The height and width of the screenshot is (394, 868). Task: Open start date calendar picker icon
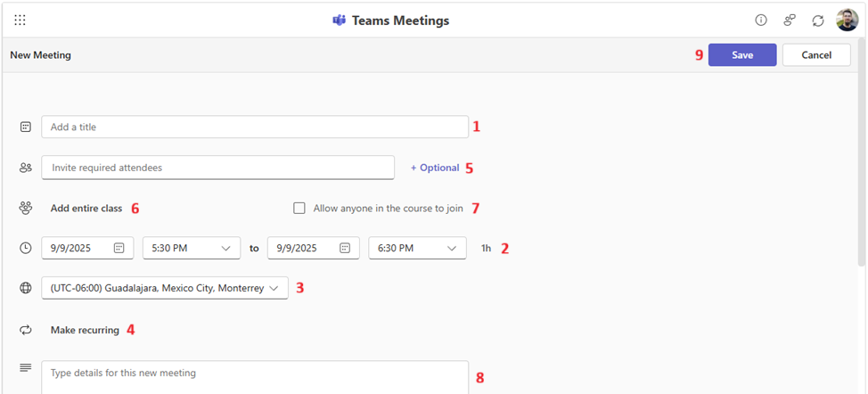119,248
